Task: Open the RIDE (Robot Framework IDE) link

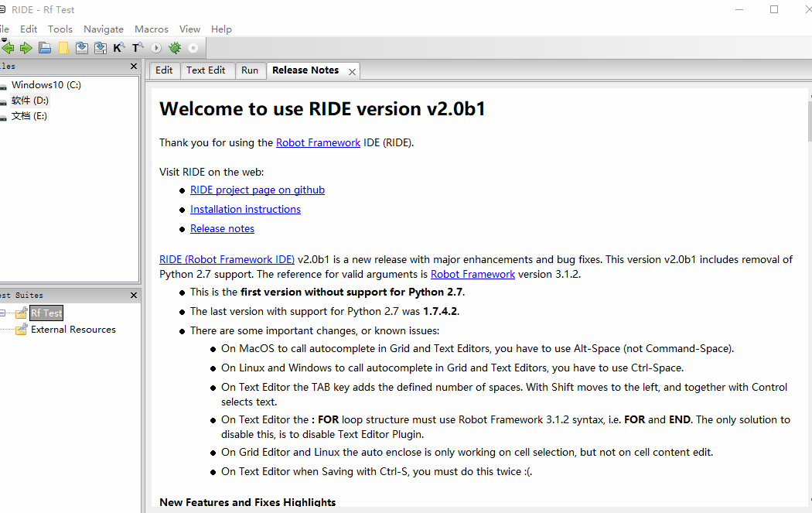Action: (x=227, y=260)
